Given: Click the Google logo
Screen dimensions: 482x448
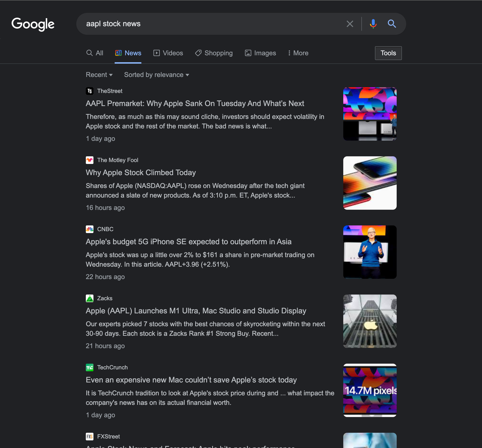Looking at the screenshot, I should (33, 24).
